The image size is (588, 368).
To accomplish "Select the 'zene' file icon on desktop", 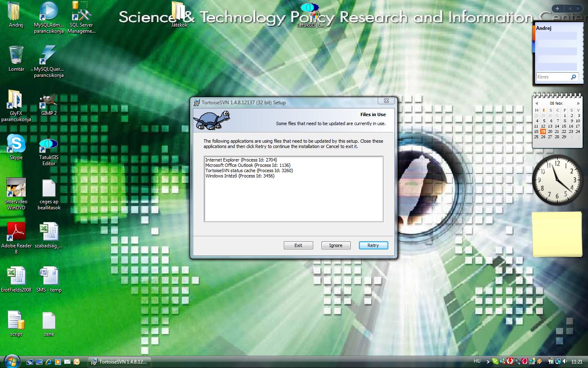I will (49, 324).
